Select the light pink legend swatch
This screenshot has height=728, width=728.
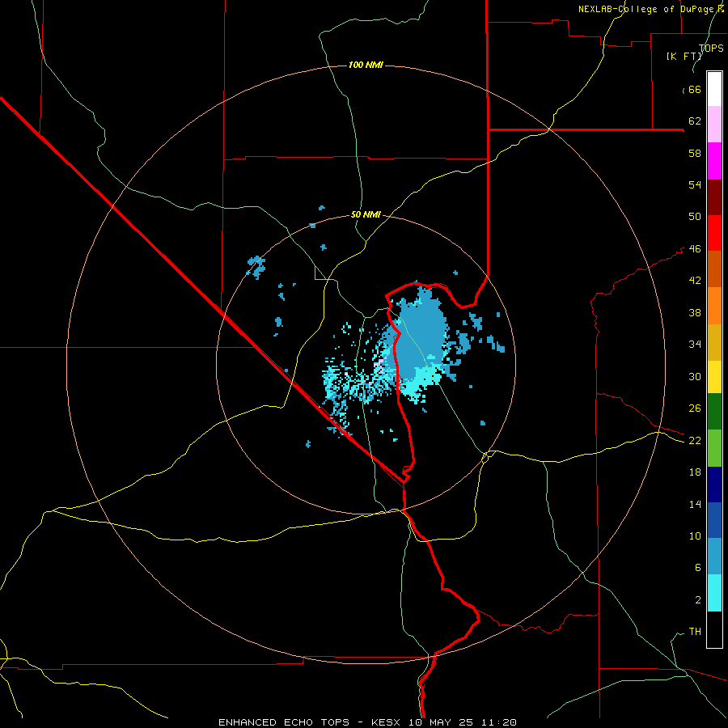coord(714,125)
